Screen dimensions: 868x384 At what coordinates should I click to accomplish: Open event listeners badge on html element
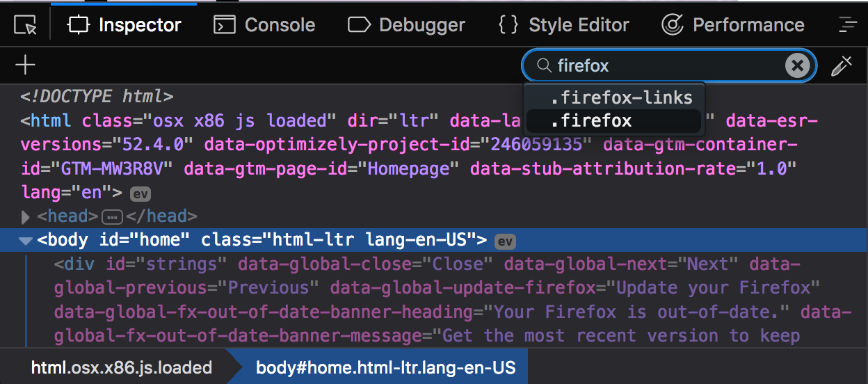(x=140, y=193)
